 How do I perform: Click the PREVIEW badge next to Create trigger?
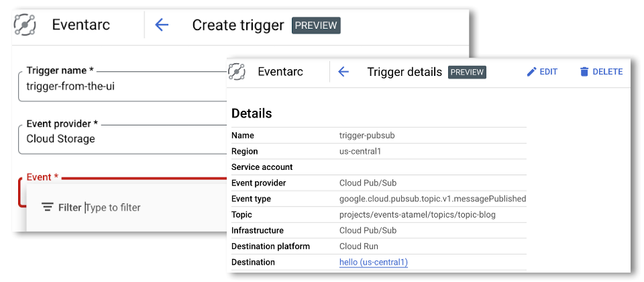click(316, 26)
